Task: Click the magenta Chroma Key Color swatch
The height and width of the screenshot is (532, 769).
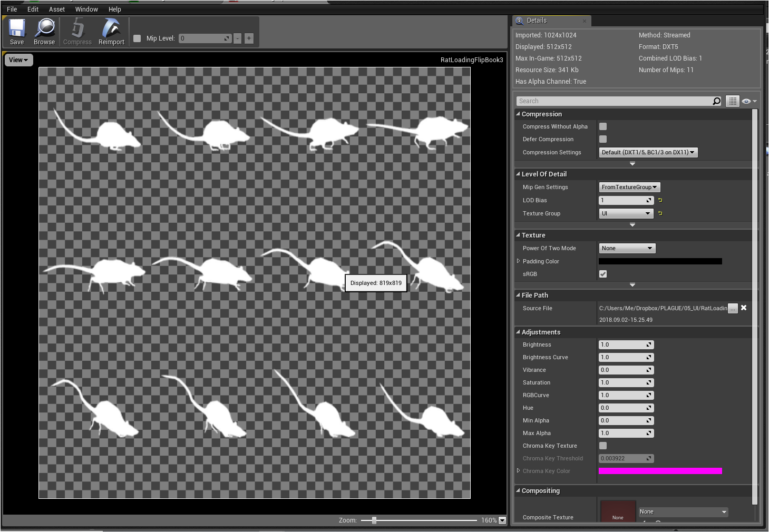Action: point(660,471)
